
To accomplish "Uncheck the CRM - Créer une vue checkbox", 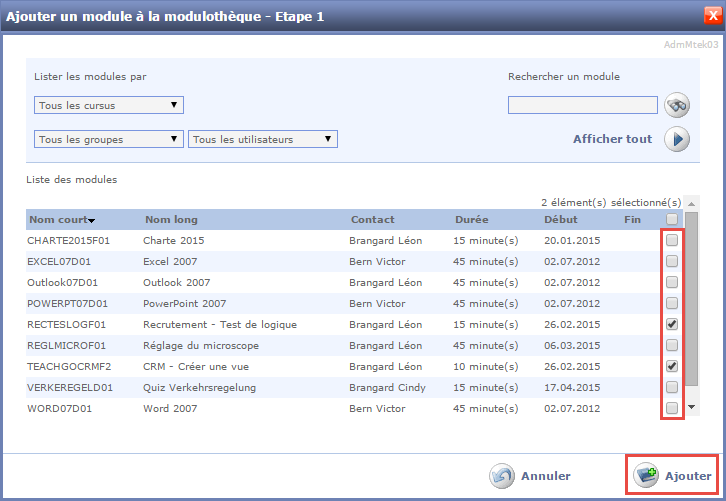I will (x=672, y=366).
